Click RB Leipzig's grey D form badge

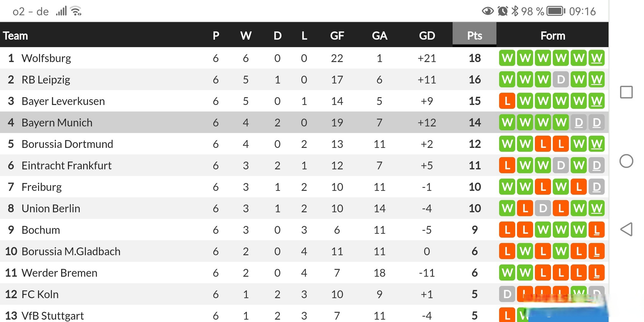561,80
